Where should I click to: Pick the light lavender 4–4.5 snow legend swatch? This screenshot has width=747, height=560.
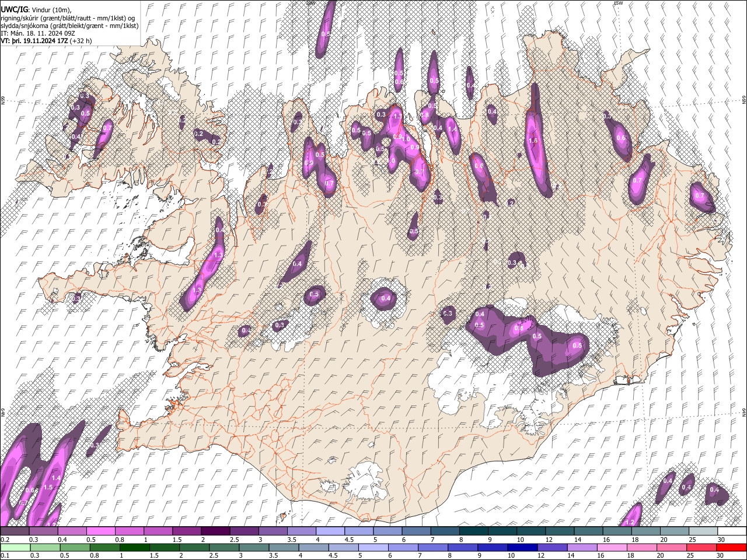(x=329, y=531)
